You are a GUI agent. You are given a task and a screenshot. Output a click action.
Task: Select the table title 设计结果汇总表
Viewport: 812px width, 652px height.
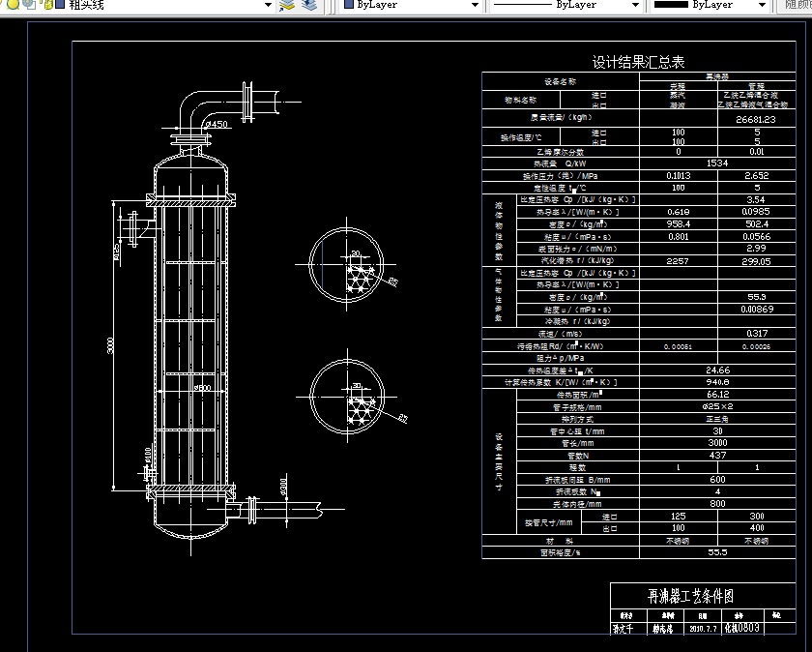click(x=639, y=62)
